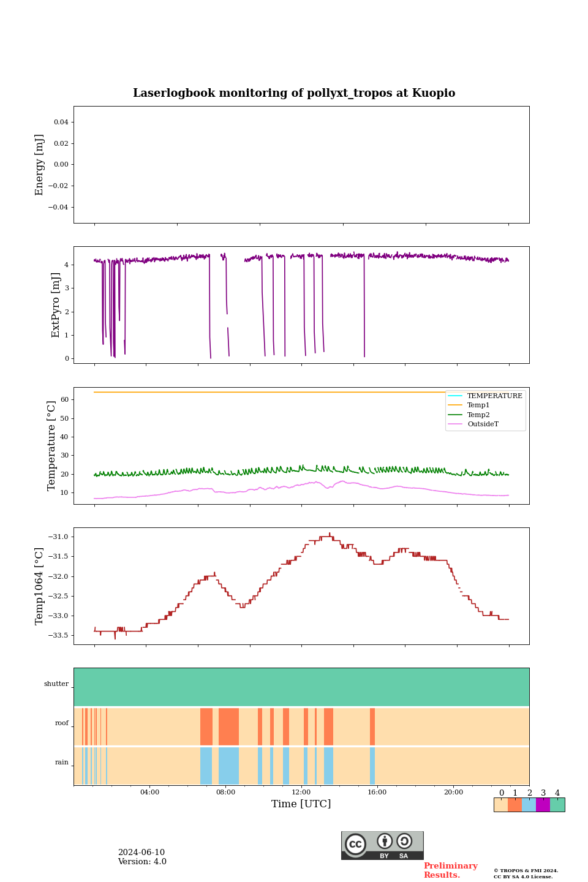
Task: Click the ExtPyro [mJ] axis label
Action: [56, 305]
